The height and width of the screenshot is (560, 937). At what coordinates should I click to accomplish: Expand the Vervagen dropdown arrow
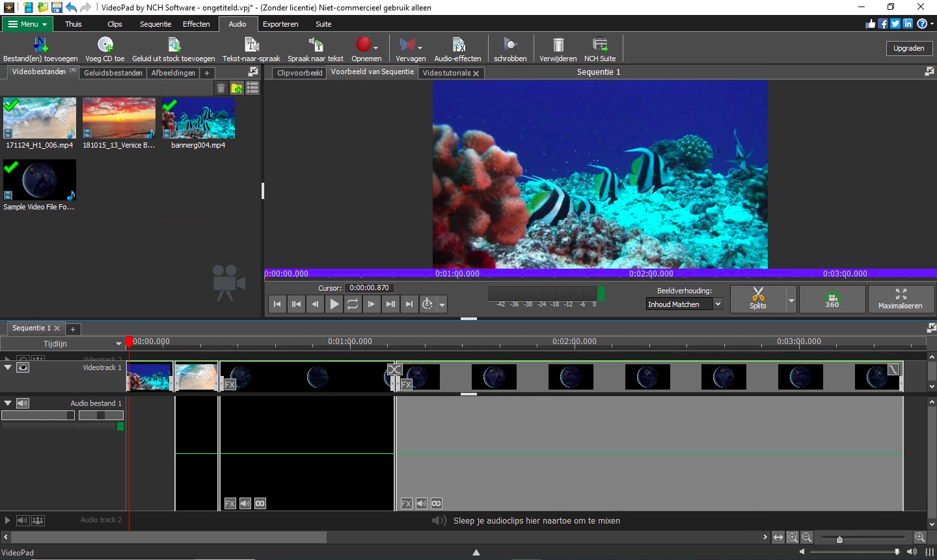(420, 47)
